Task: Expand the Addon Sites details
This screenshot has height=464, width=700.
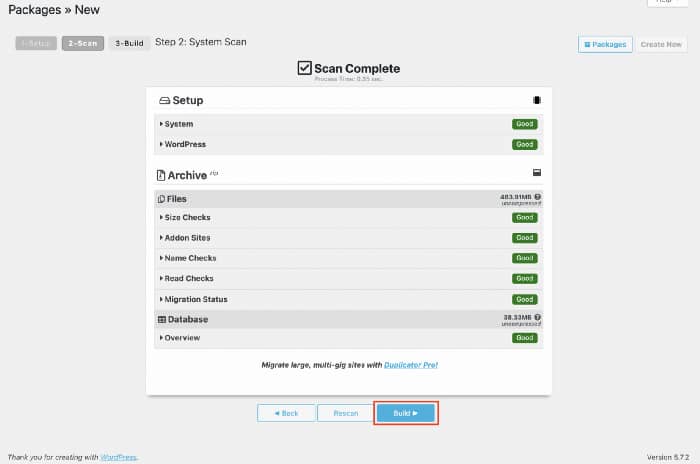Action: click(188, 238)
